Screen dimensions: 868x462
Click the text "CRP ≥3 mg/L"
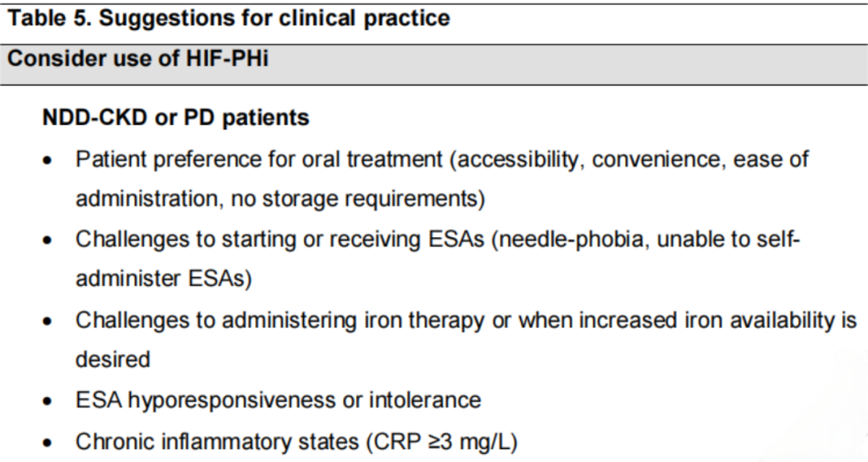point(442,442)
